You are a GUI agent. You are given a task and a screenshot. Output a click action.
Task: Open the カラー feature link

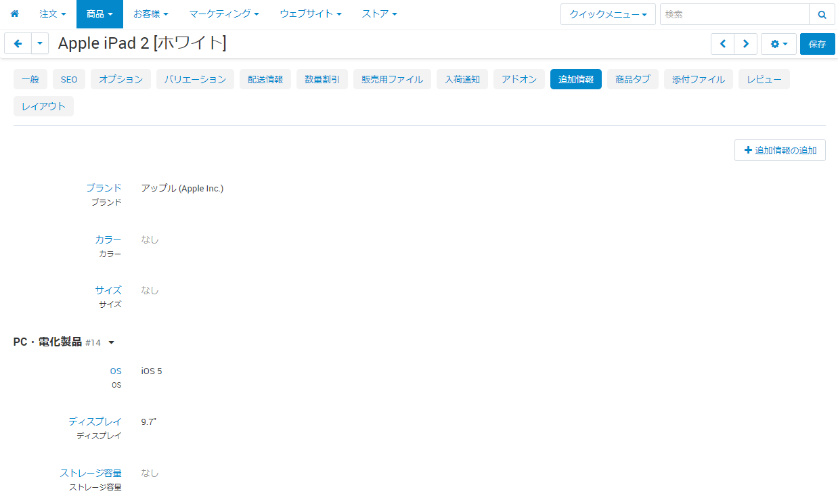point(108,239)
